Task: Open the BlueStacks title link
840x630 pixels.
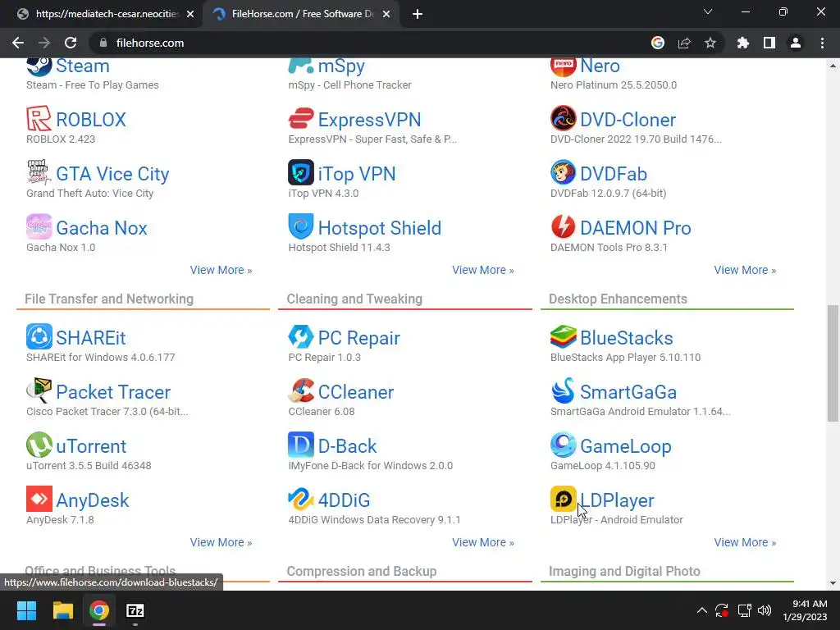Action: click(626, 338)
